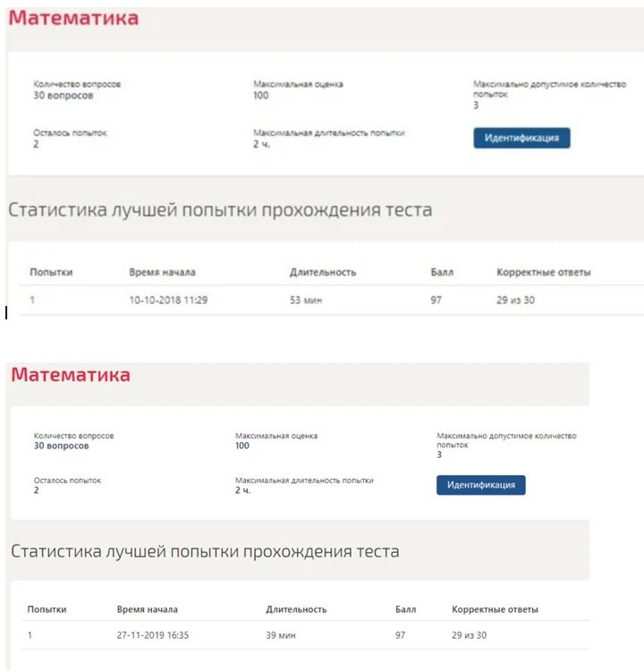Image resolution: width=644 pixels, height=671 pixels.
Task: Select the attempt row dated 10-10-2018 11:29
Action: click(x=331, y=300)
